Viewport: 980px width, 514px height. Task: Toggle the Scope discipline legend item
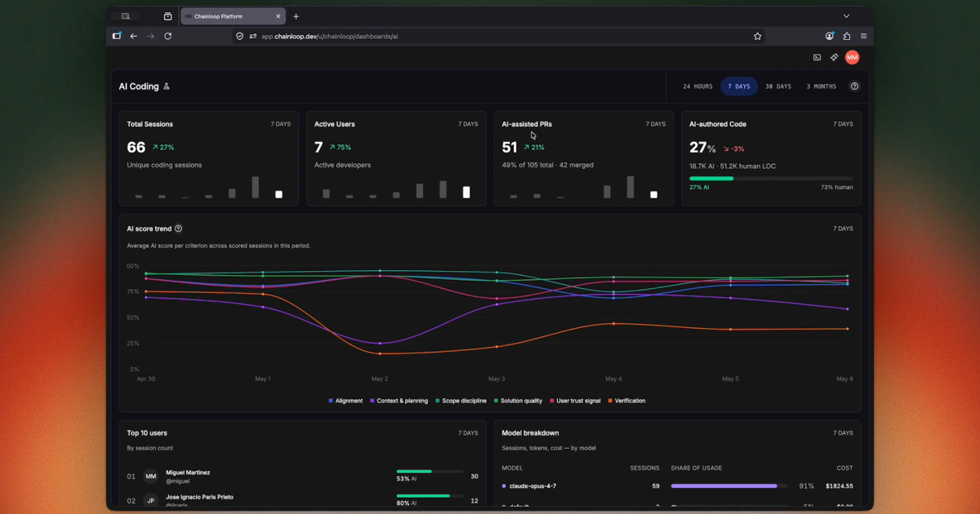coord(461,401)
